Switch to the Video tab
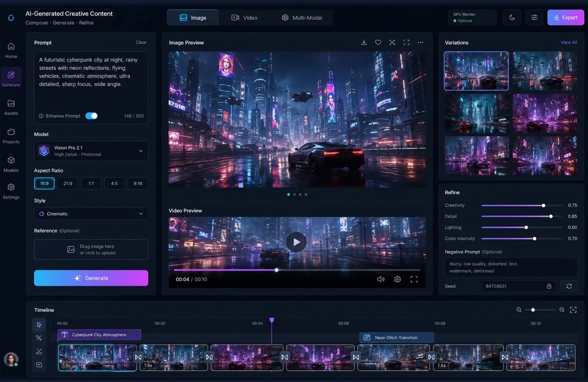The height and width of the screenshot is (382, 588). [244, 17]
